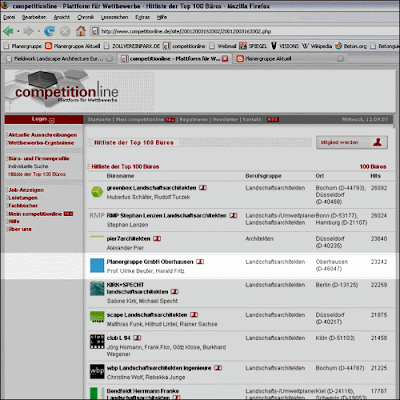Click Kontakt in top navigation
Viewport: 400px width, 400px height.
[x=252, y=119]
